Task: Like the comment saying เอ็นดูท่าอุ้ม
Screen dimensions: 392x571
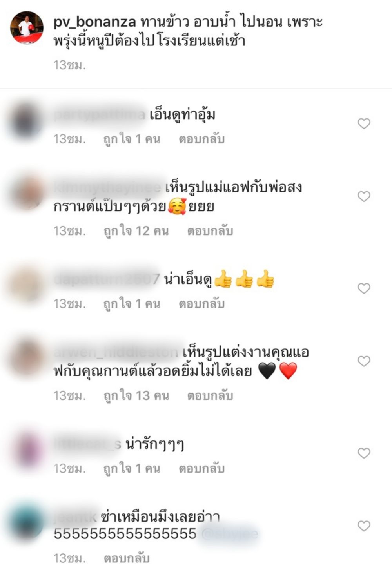Action: coord(364,124)
